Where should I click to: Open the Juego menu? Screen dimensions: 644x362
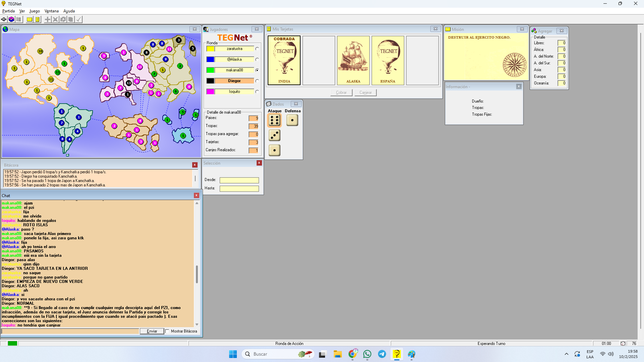pos(35,11)
